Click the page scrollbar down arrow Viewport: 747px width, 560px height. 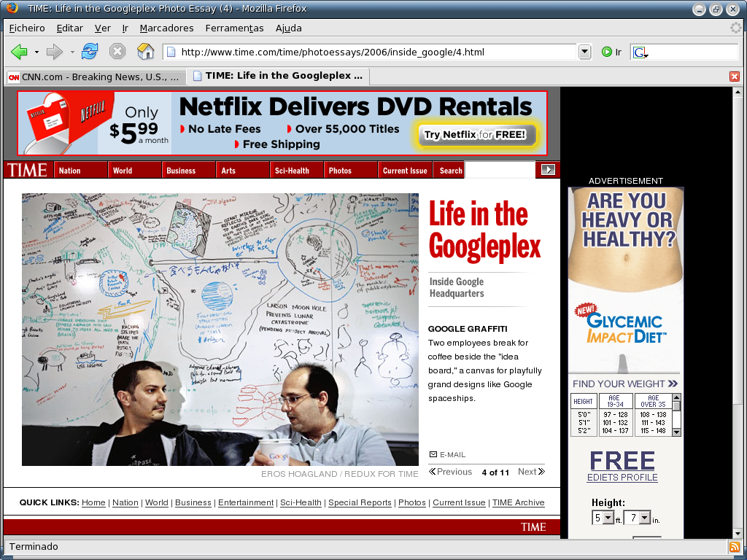(738, 533)
